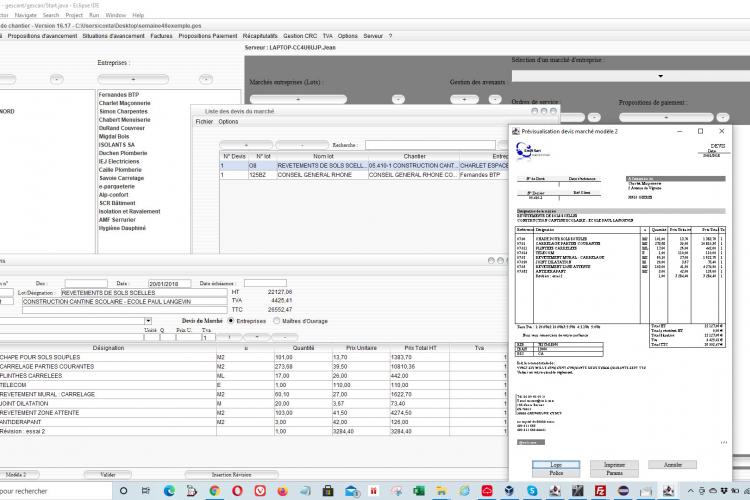Open the Récapitulatifs menu
The height and width of the screenshot is (500, 750).
point(260,36)
